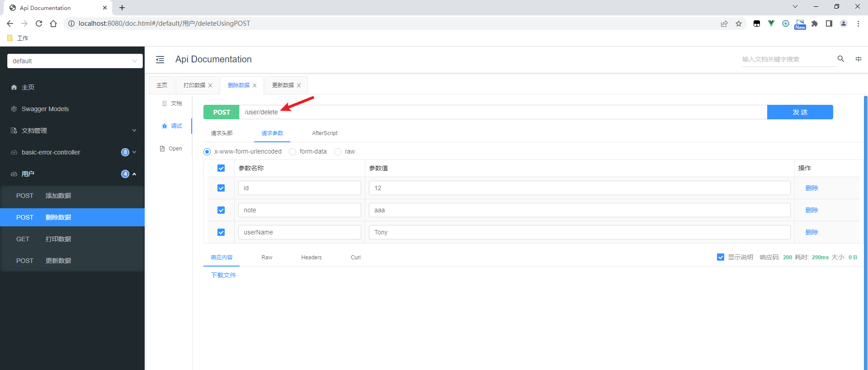
Task: Click the search magnifier icon
Action: click(841, 59)
